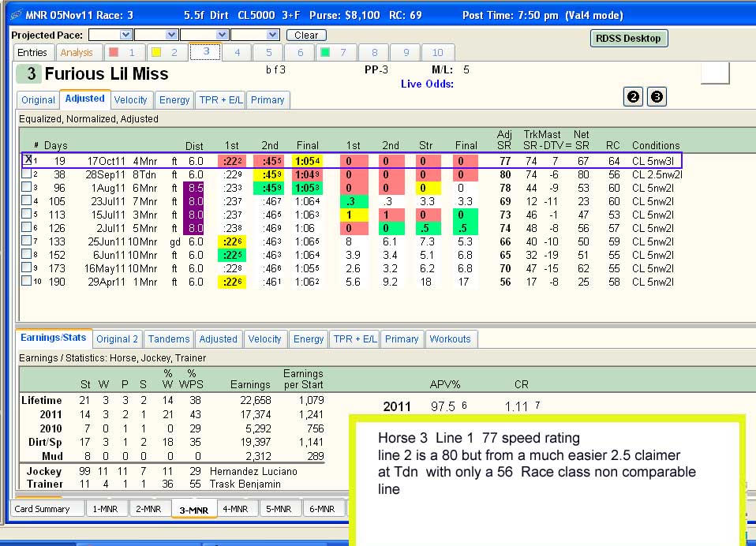This screenshot has height=546, width=756.
Task: Check the line 10 checkbox (29Apr11)
Action: 27,281
